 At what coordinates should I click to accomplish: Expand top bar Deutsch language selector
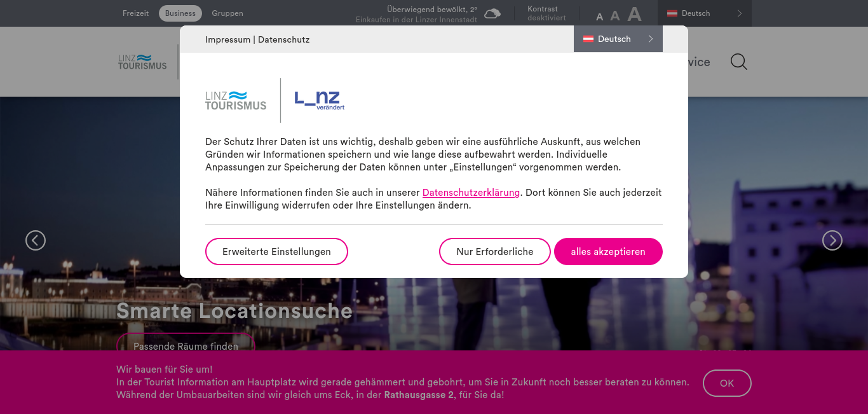coord(705,13)
